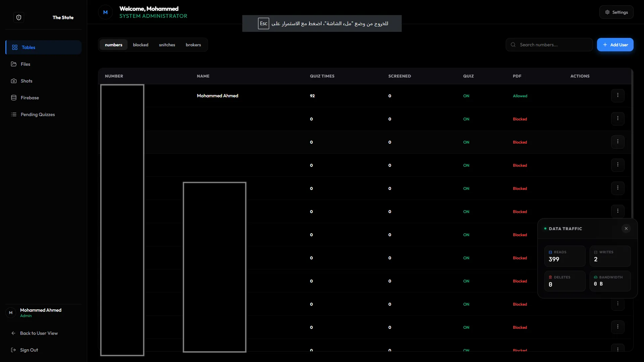This screenshot has height=362, width=644.
Task: Open the Tables sidebar section
Action: tap(44, 47)
